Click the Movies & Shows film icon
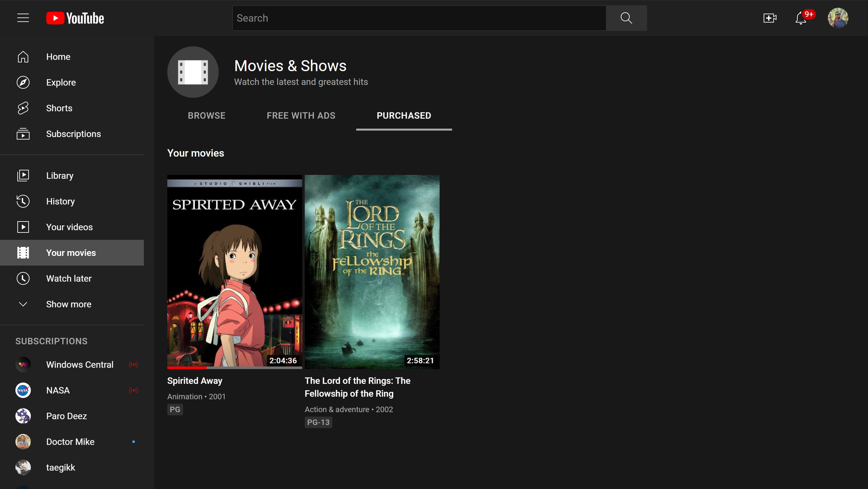This screenshot has height=489, width=868. 193,72
